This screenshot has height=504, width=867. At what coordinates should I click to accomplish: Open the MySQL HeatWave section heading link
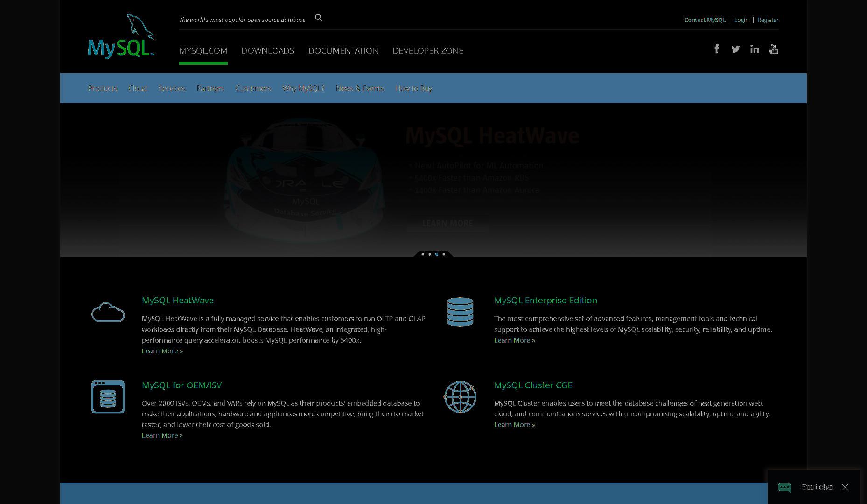177,300
